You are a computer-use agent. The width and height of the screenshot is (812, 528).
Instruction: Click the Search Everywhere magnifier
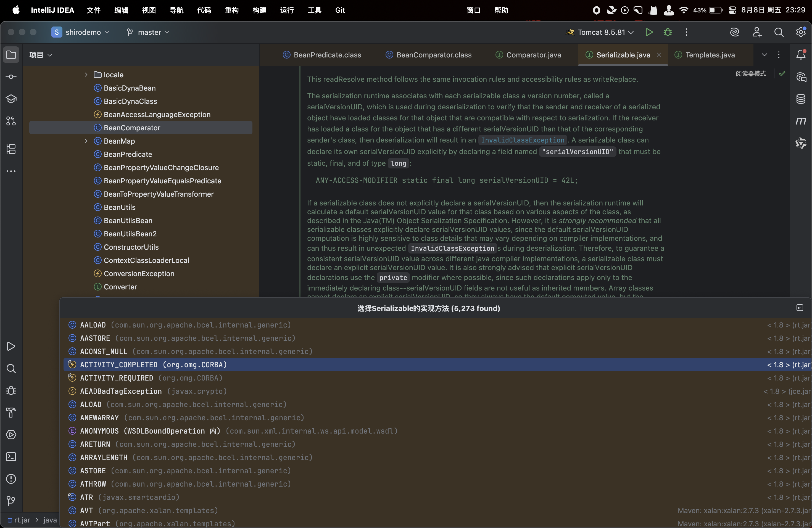coord(779,32)
